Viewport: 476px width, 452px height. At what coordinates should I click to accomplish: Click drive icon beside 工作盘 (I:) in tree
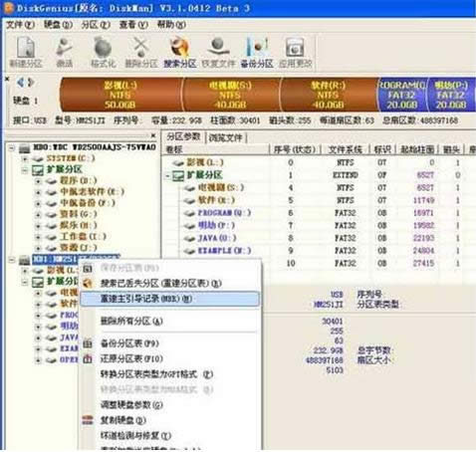[x=51, y=237]
